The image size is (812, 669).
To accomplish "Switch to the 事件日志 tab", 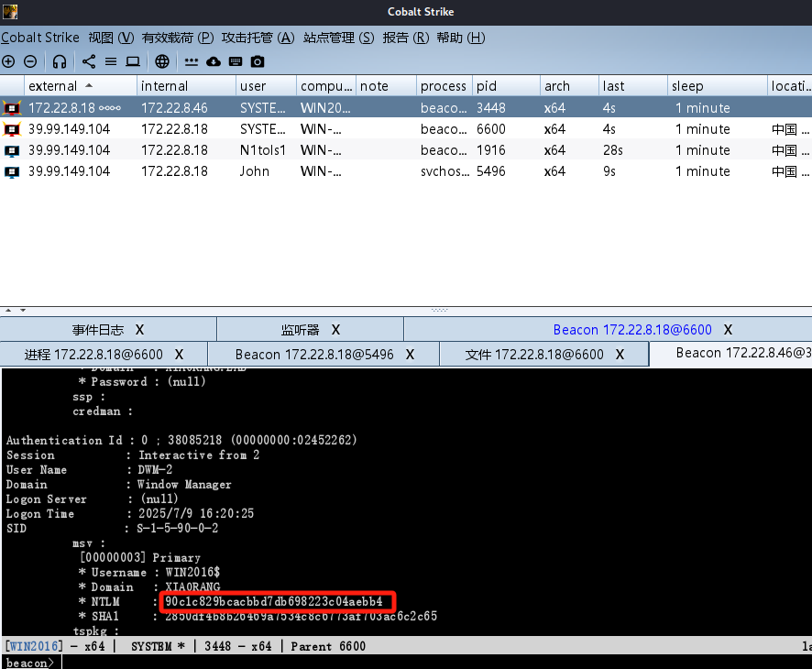I will point(97,330).
